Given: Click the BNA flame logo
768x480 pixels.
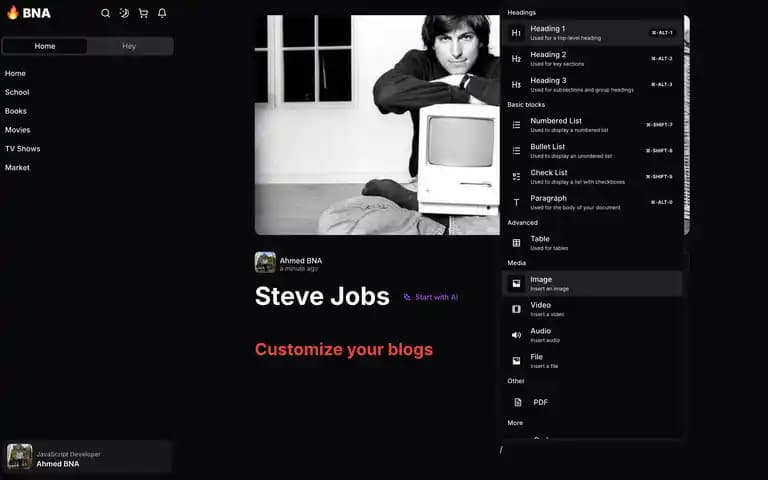Looking at the screenshot, I should click(x=29, y=13).
